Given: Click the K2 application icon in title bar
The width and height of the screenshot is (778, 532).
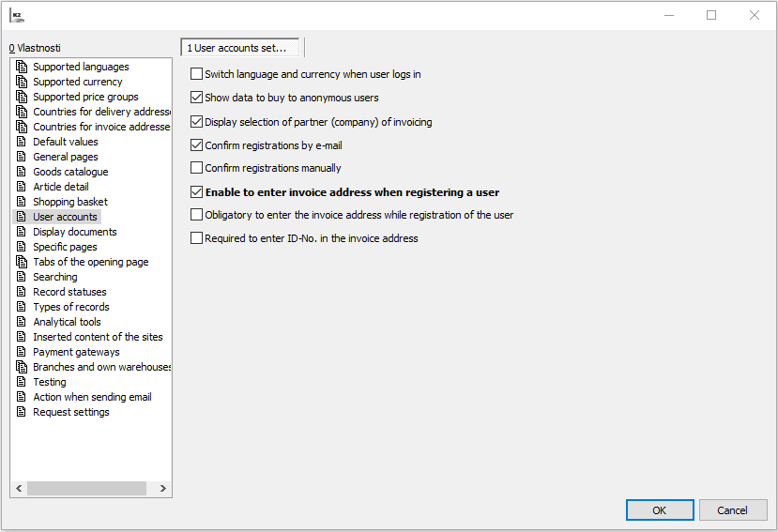Looking at the screenshot, I should 16,15.
